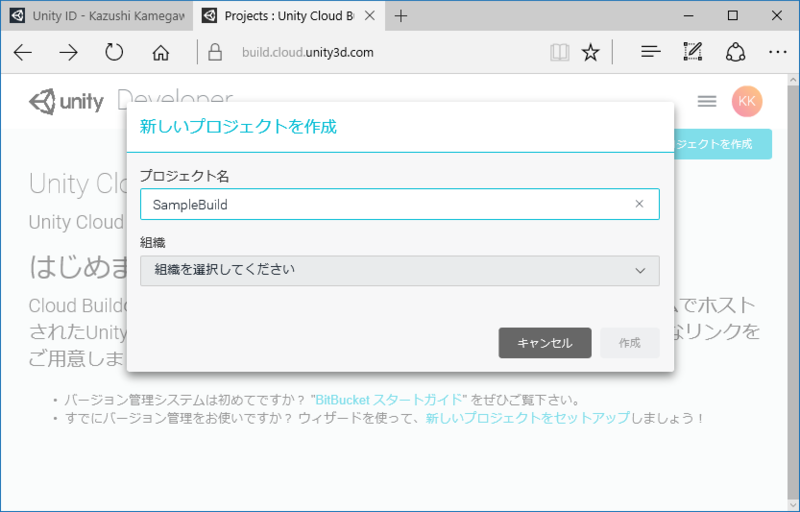800x512 pixels.
Task: Clear the project name field
Action: tap(639, 204)
